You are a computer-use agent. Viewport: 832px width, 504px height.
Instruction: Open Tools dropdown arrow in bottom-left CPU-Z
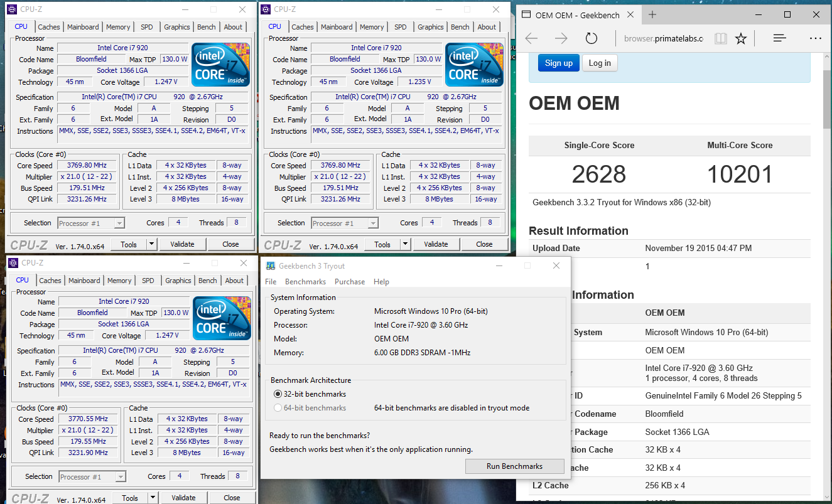pyautogui.click(x=153, y=498)
